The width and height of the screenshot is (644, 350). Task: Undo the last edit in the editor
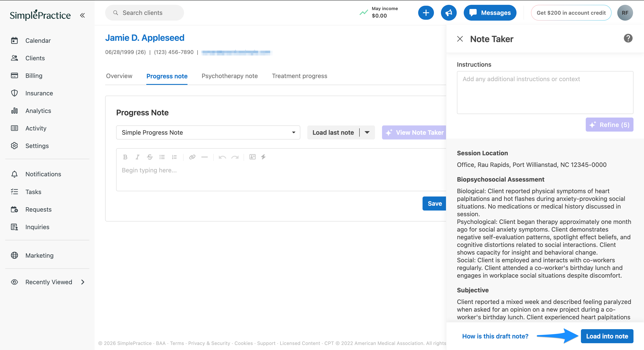click(x=222, y=157)
